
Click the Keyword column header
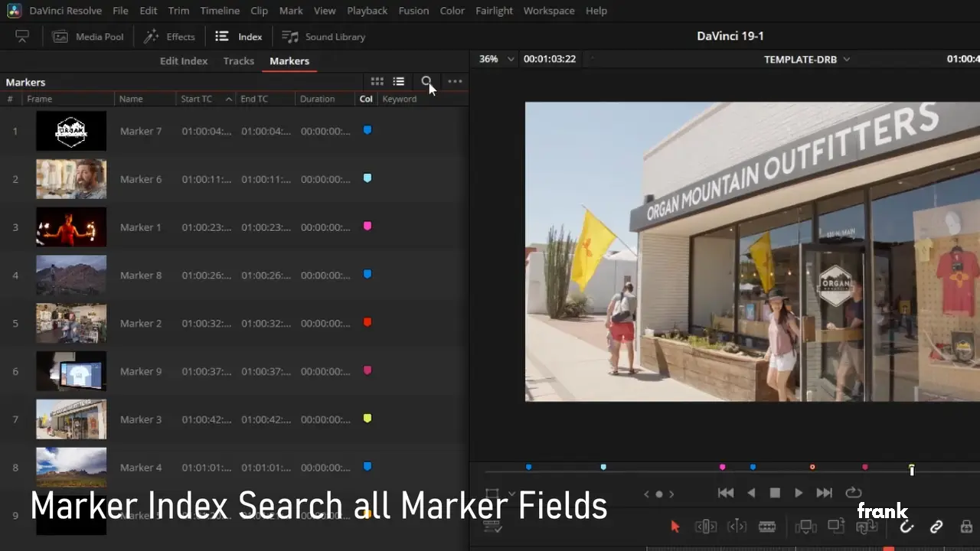400,99
